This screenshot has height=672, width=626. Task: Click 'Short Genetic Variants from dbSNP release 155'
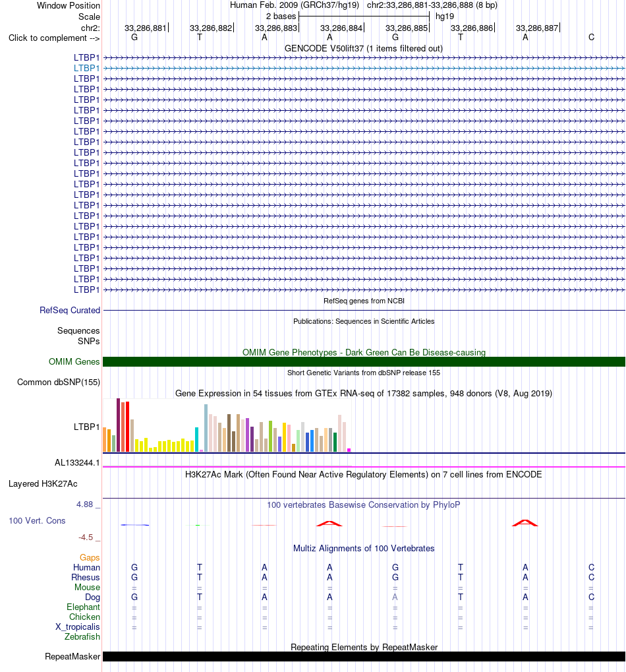364,373
